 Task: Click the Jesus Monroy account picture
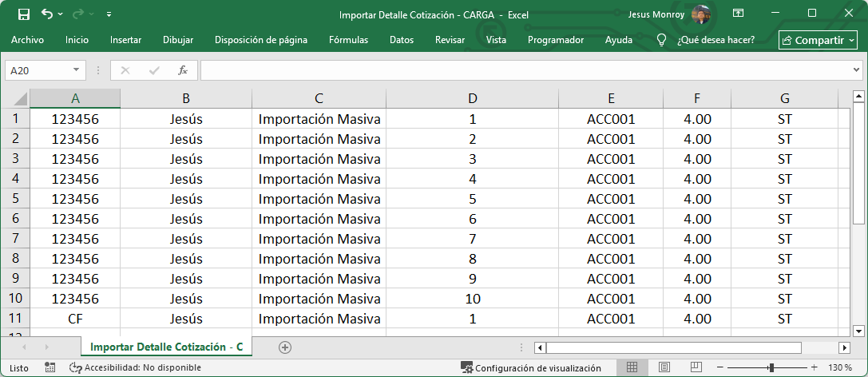click(701, 14)
